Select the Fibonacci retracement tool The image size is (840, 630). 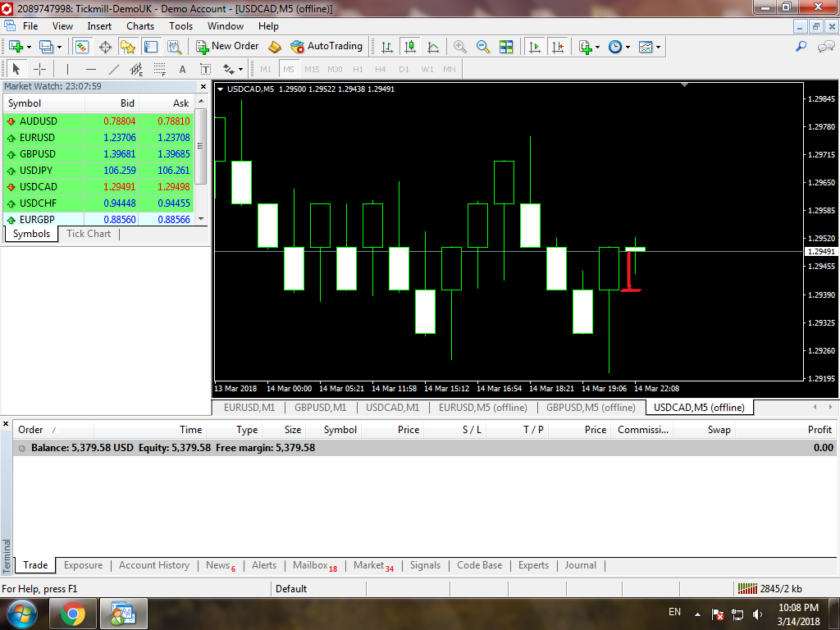click(159, 70)
